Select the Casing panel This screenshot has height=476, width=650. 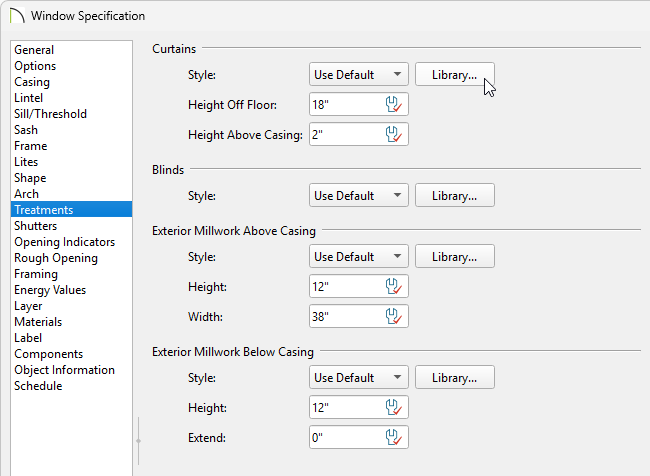[71, 82]
